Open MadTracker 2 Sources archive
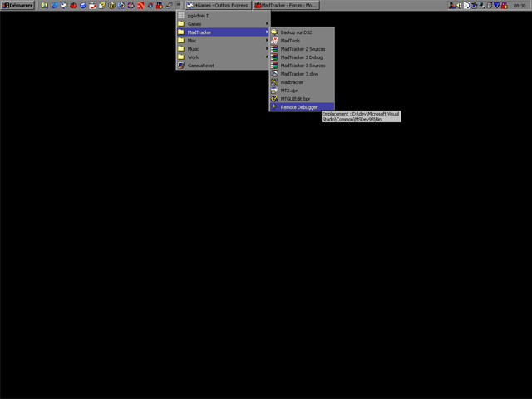 (302, 49)
